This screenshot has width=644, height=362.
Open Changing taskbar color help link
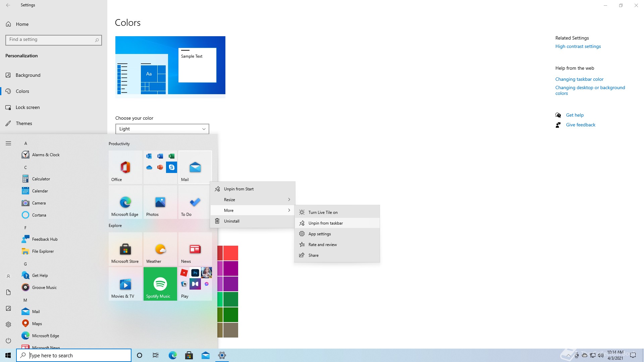(x=579, y=79)
